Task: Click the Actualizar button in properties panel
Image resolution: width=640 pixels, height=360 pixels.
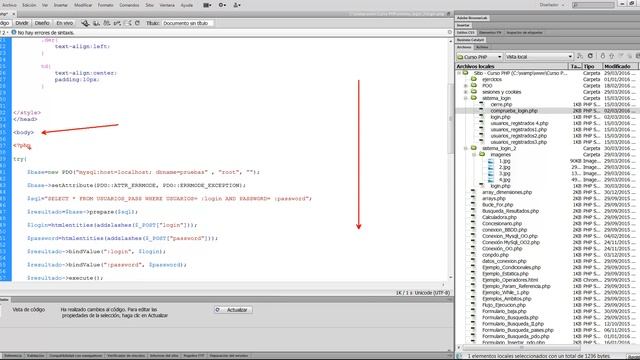Action: click(233, 310)
